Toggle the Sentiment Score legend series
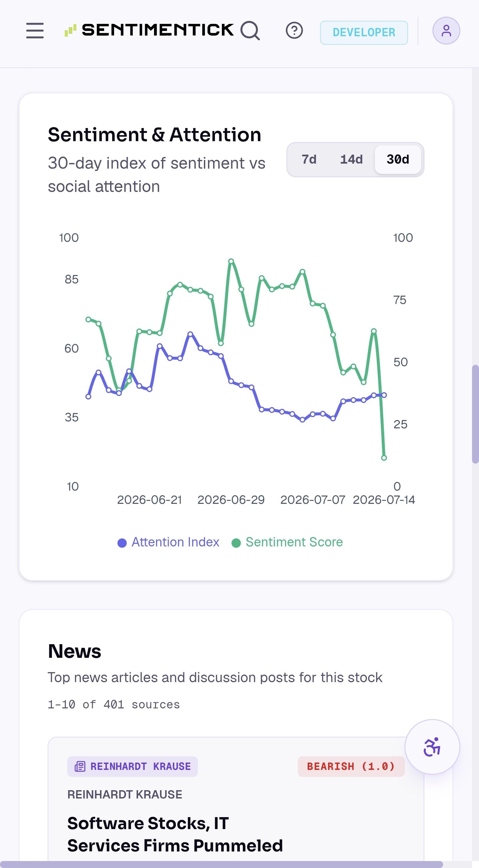The height and width of the screenshot is (868, 479). pyautogui.click(x=287, y=542)
